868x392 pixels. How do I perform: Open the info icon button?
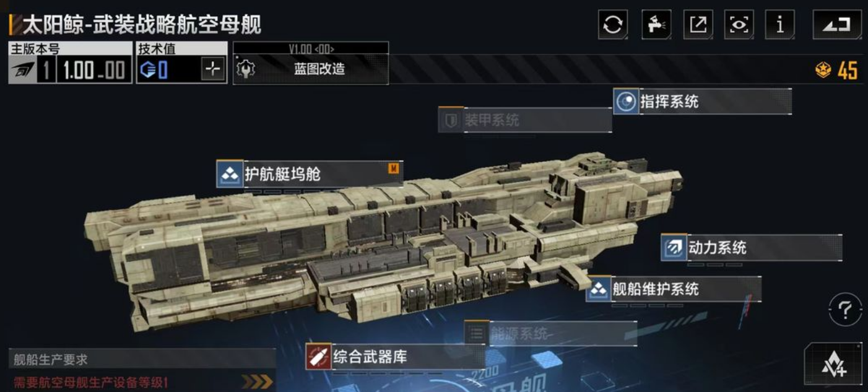780,25
